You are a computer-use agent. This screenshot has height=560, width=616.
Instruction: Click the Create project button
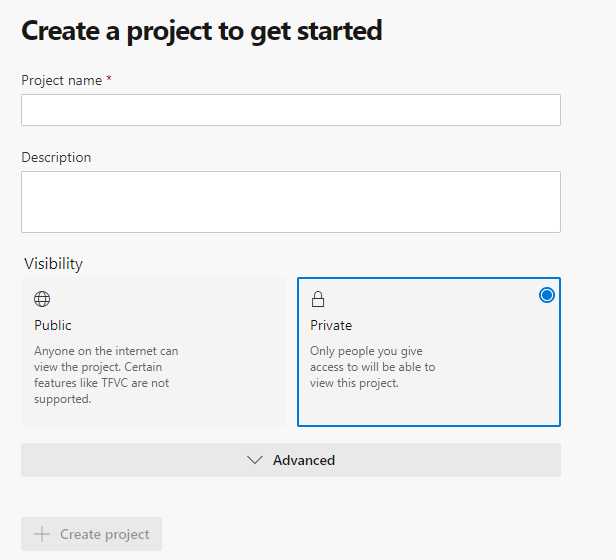pyautogui.click(x=92, y=534)
